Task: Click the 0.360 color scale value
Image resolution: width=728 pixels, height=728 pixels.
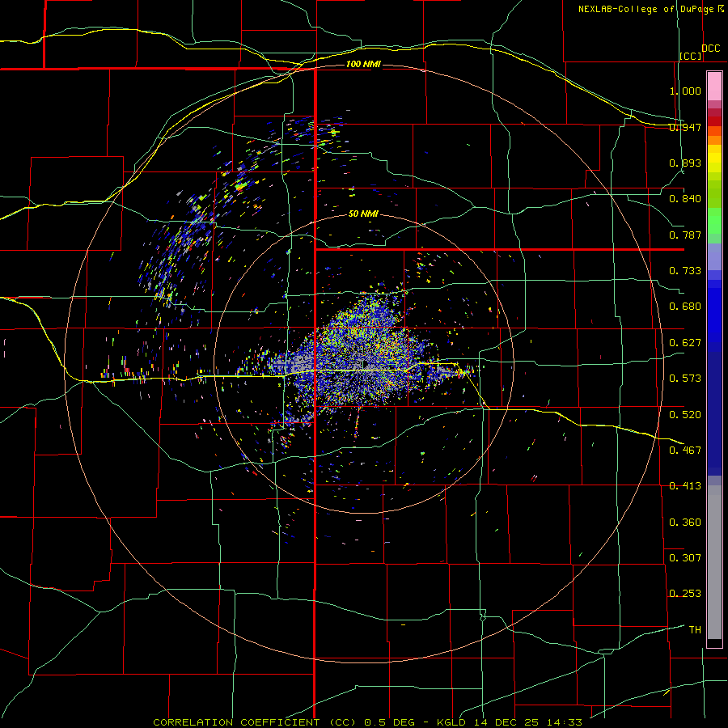Action: 685,523
